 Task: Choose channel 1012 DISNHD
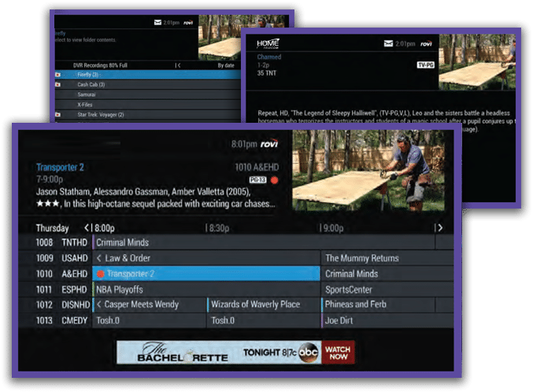coord(63,305)
